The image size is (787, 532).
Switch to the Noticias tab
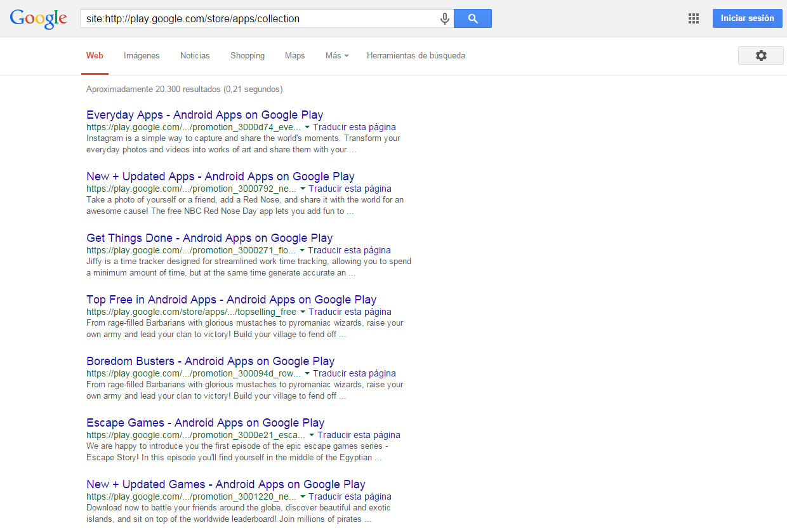pyautogui.click(x=195, y=56)
